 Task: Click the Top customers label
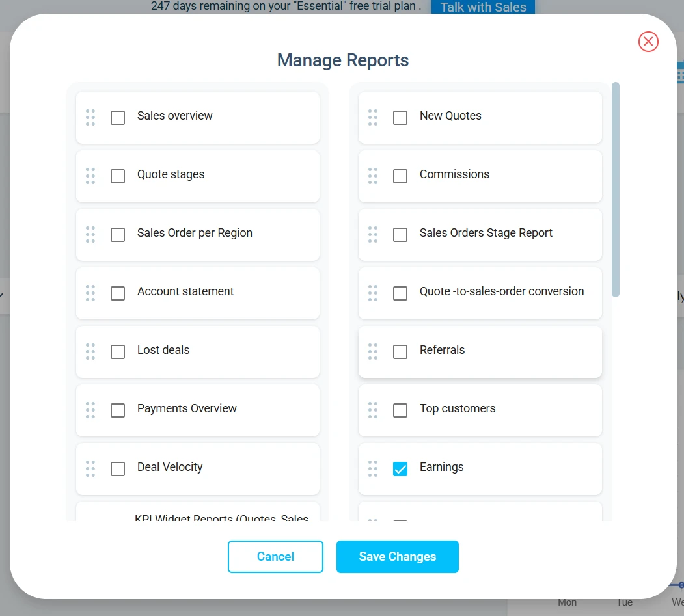[x=458, y=408]
